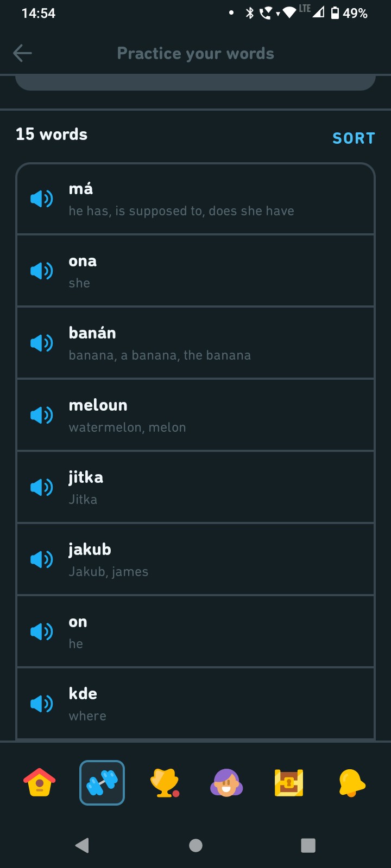Go back with the top arrow
Image resolution: width=391 pixels, height=868 pixels.
[22, 53]
